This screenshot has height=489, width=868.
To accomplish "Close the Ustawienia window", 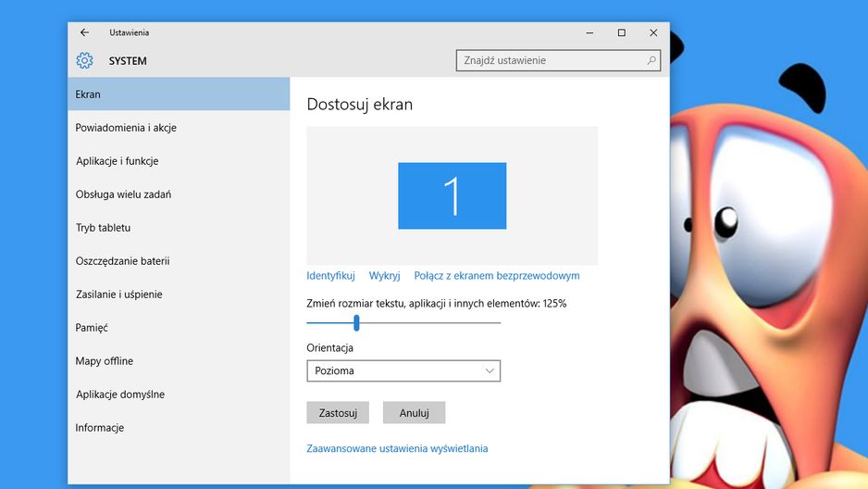I will (653, 32).
